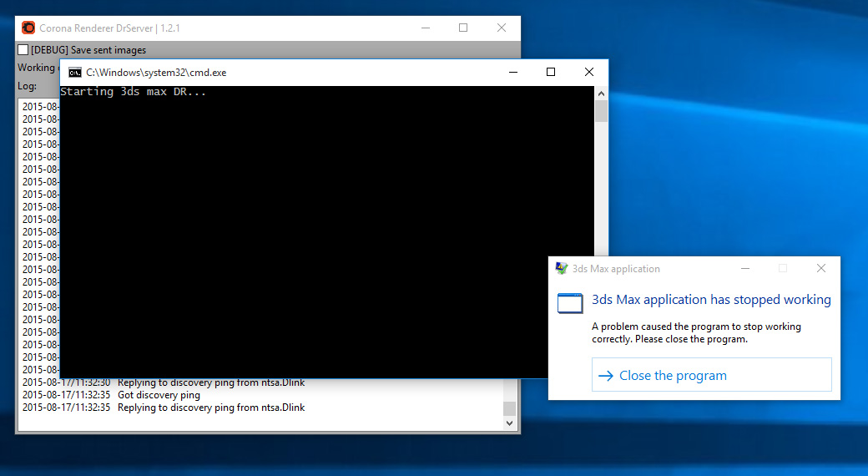Minimize the cmd.exe console window
Screen dimensions: 868x476
tap(512, 73)
